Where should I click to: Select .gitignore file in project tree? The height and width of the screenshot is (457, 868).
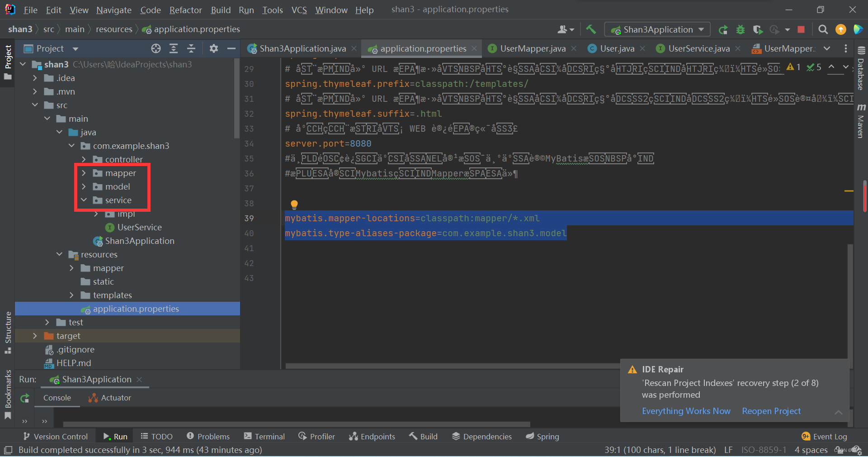pyautogui.click(x=75, y=349)
